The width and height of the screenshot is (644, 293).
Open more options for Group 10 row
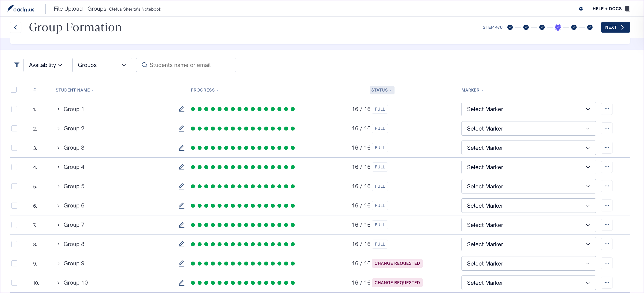click(607, 283)
